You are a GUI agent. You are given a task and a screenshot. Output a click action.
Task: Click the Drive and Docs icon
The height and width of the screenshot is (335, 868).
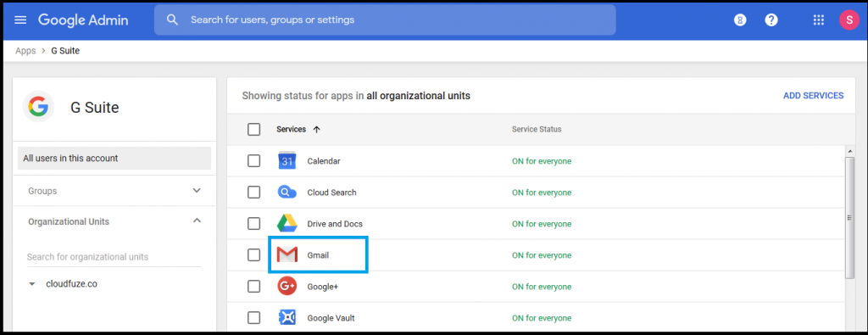click(287, 224)
